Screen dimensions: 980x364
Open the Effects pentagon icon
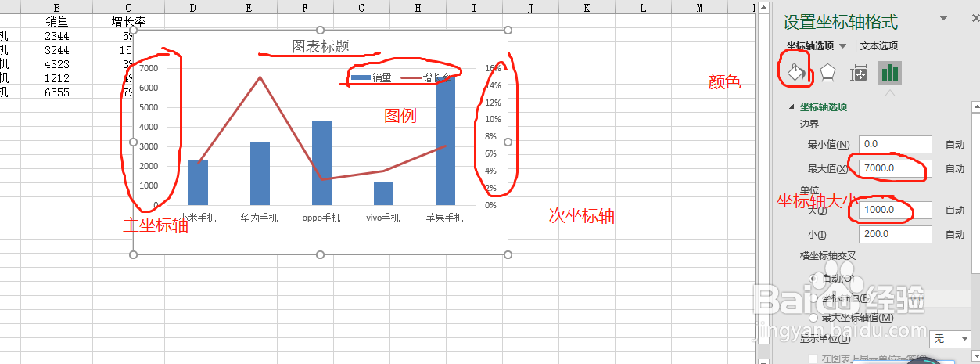point(827,74)
